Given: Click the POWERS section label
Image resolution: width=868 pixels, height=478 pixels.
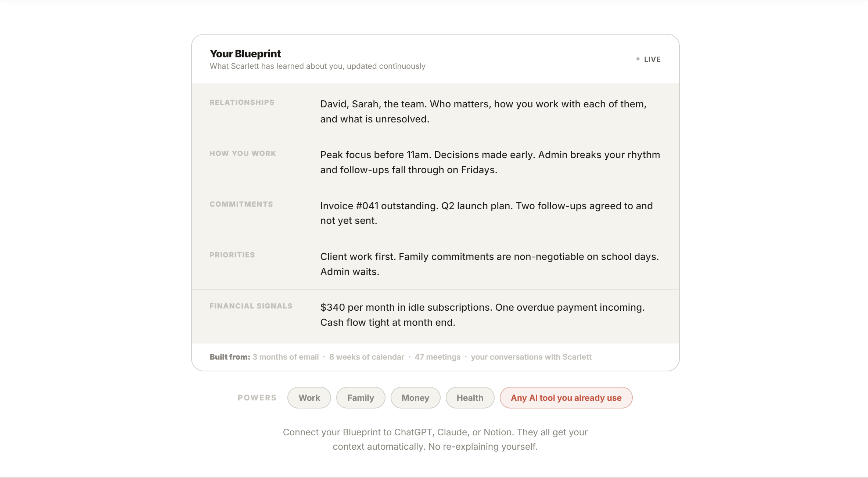Looking at the screenshot, I should (257, 397).
